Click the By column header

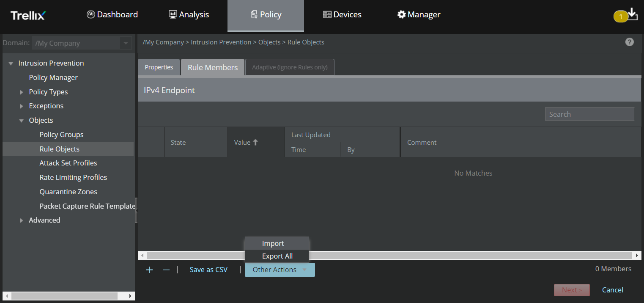[370, 149]
